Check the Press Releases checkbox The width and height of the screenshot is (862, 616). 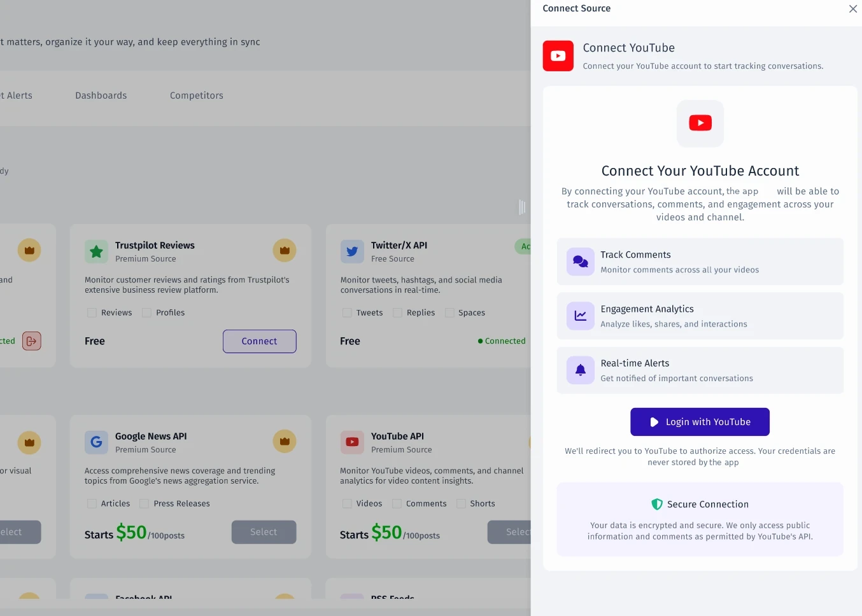pyautogui.click(x=144, y=503)
